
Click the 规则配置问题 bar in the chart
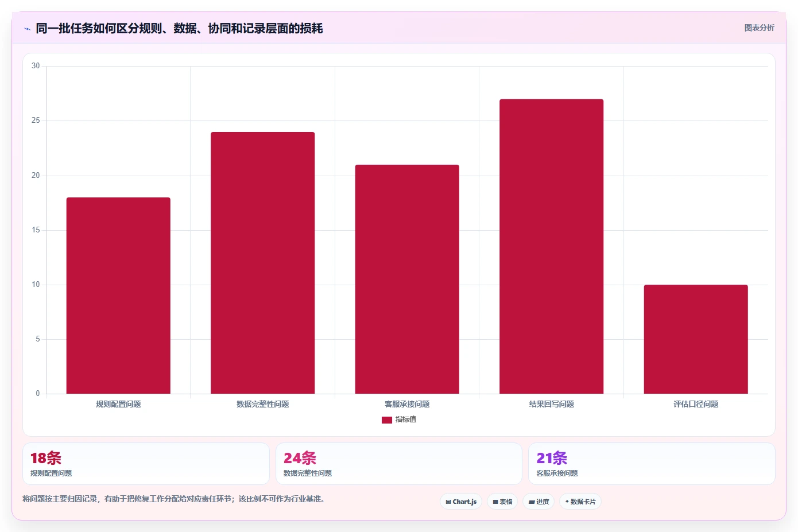tap(118, 296)
